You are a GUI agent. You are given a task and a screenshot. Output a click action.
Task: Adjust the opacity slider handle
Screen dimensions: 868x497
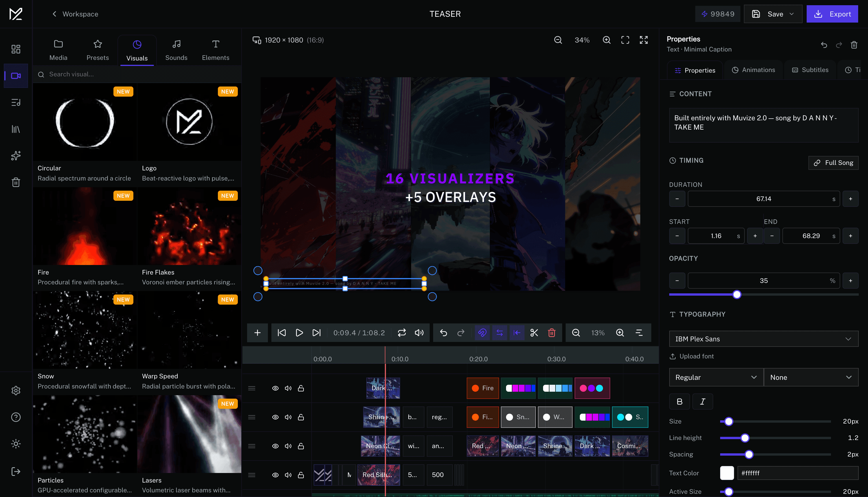(737, 294)
